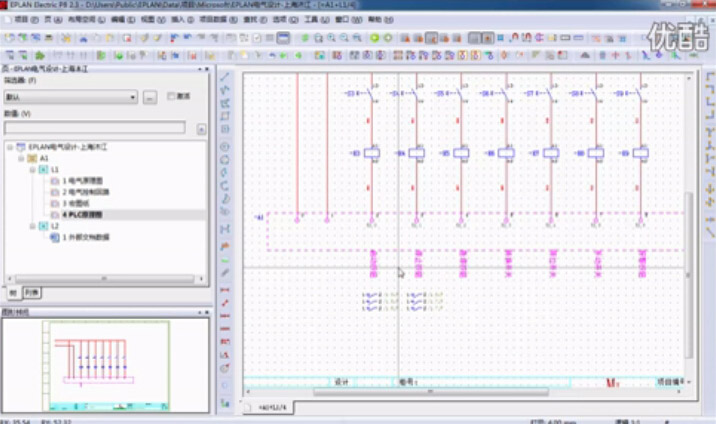Click the -S3 switch contact symbol
The image size is (716, 424).
tap(370, 94)
